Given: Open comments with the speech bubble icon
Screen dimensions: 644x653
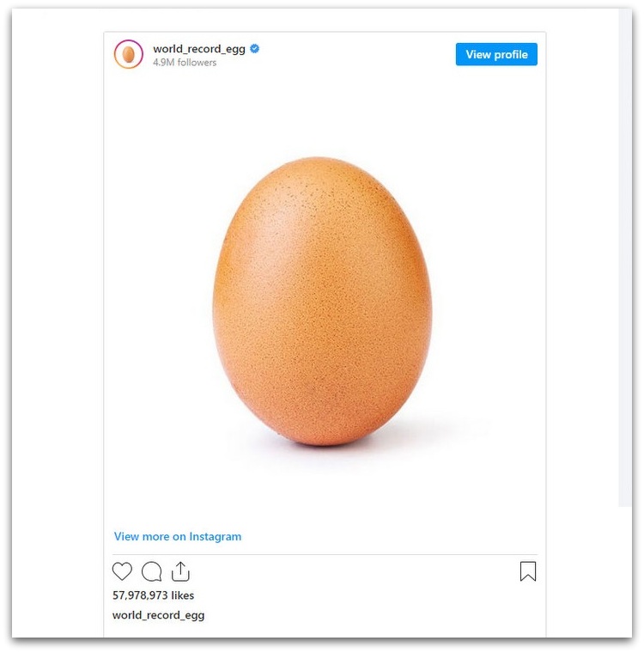Looking at the screenshot, I should tap(151, 571).
